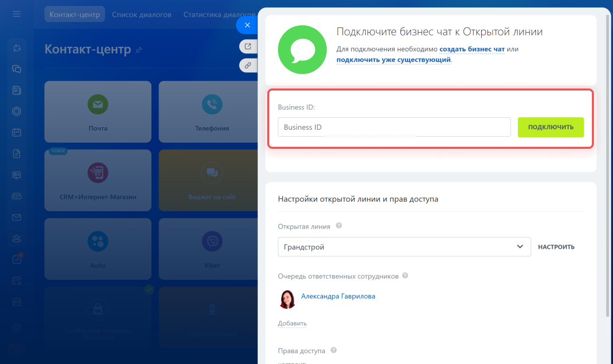Open the hamburger menu in the sidebar
Viewport: 613px width, 364px height.
pyautogui.click(x=17, y=14)
